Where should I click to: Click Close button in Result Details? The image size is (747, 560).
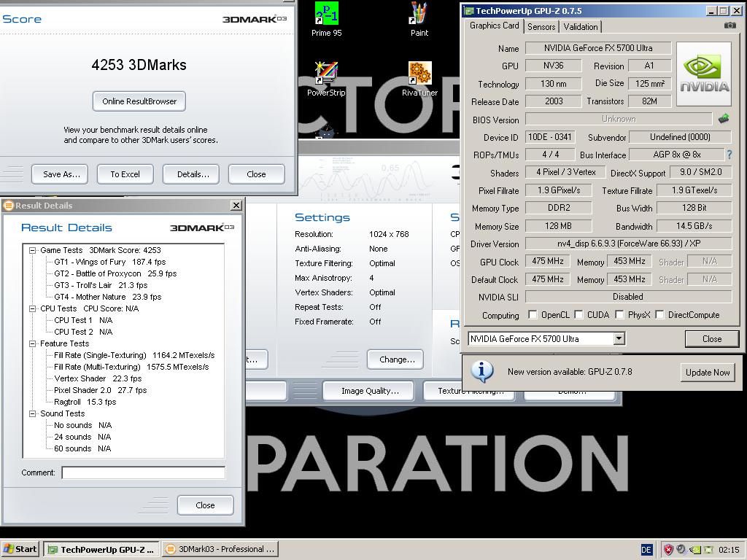coord(205,505)
